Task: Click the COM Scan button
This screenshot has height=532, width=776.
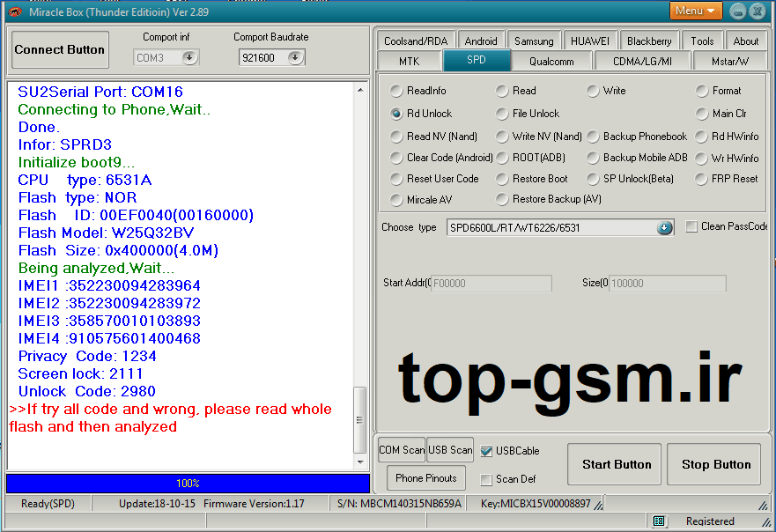Action: pos(402,450)
